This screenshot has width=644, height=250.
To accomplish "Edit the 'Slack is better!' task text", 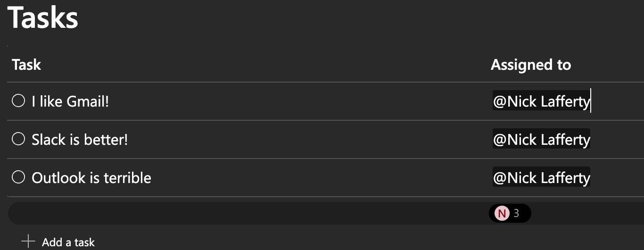I will tap(80, 140).
